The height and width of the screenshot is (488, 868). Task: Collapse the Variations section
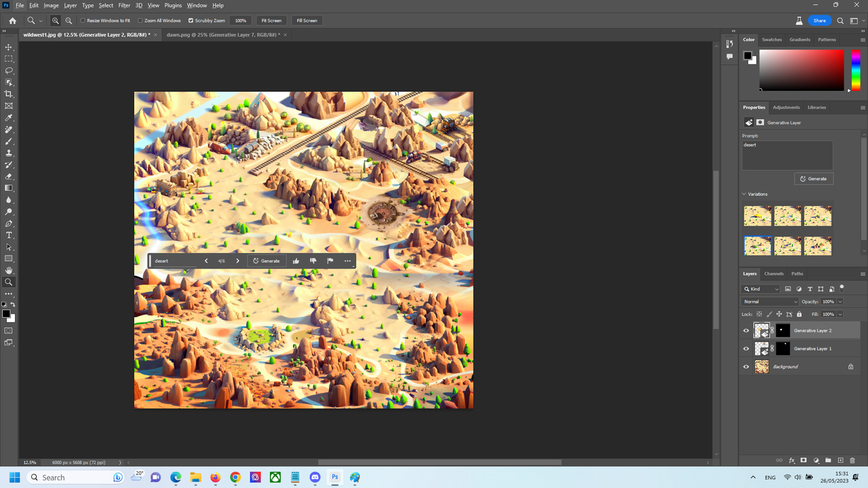pyautogui.click(x=744, y=194)
